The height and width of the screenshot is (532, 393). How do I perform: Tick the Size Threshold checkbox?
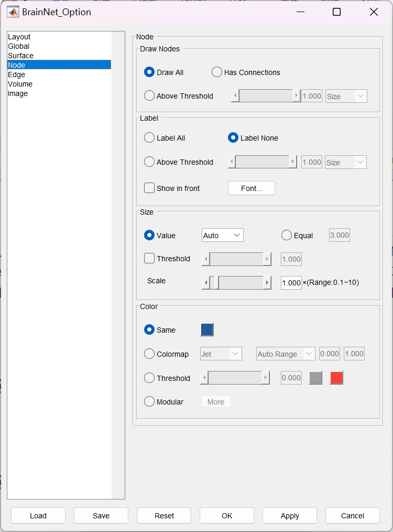pos(149,259)
